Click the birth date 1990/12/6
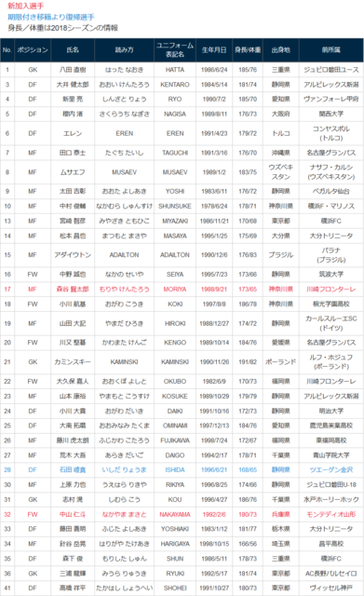This screenshot has width=364, height=596. 214,255
